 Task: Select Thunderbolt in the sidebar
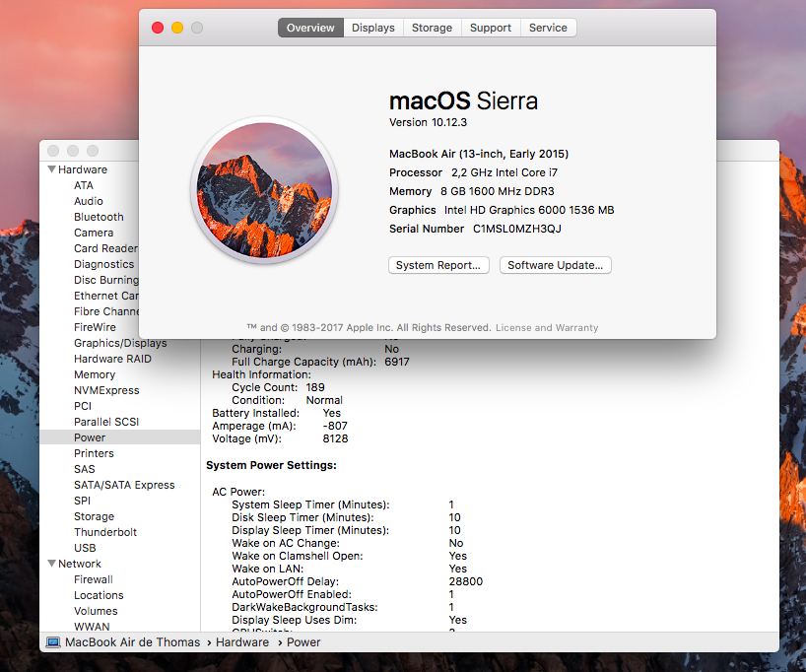click(x=105, y=532)
